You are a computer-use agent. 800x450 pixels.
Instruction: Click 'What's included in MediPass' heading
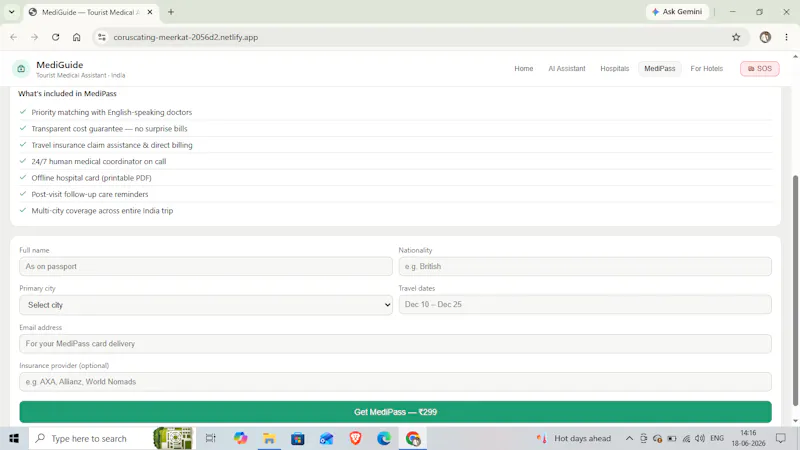pyautogui.click(x=67, y=93)
